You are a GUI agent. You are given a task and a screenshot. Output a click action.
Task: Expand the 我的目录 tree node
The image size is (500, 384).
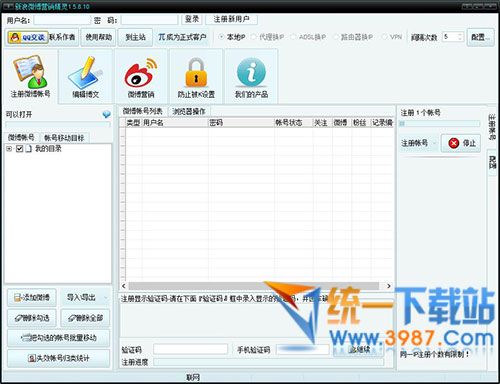click(x=9, y=149)
